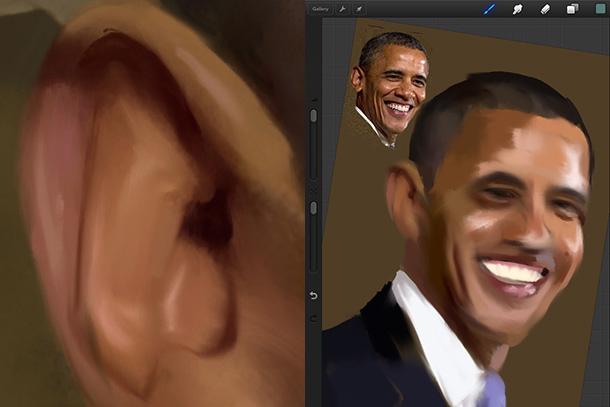Open the Gallery
The height and width of the screenshot is (407, 610).
320,9
